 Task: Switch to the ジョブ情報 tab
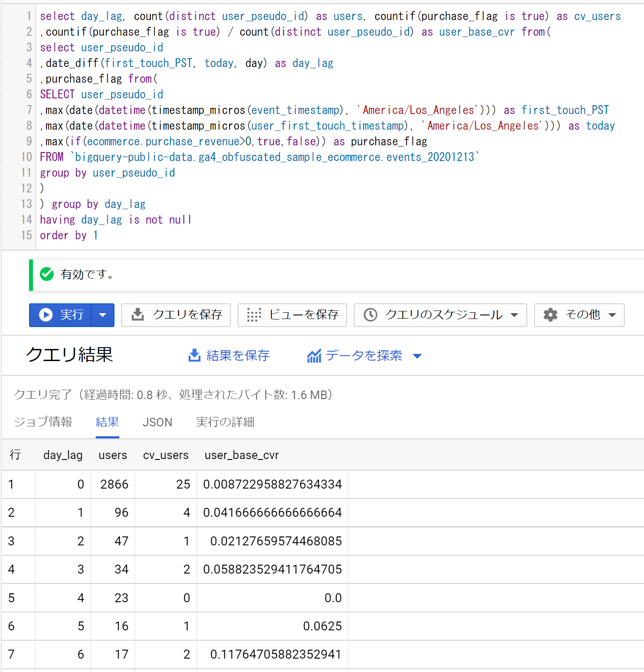tap(43, 422)
